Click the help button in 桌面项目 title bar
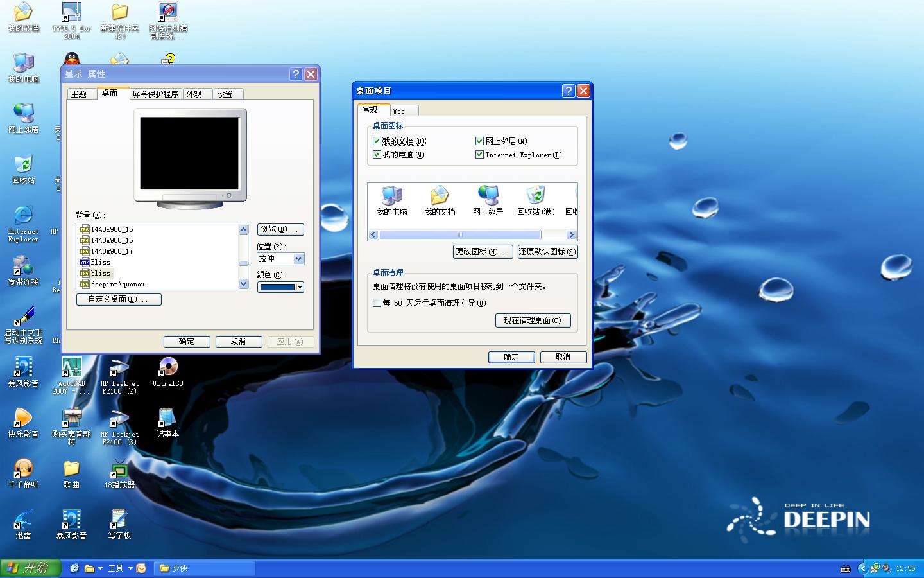The image size is (924, 578). [x=568, y=91]
